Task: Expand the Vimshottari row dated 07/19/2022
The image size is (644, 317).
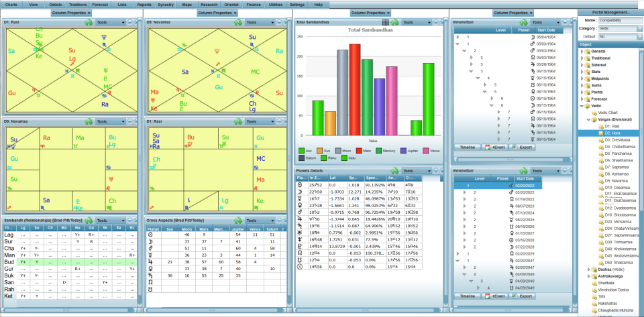Action: click(464, 198)
